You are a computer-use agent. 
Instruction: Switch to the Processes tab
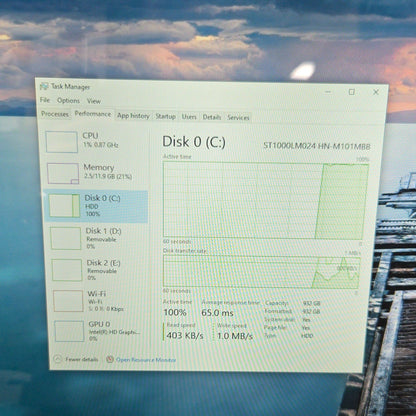[x=55, y=114]
